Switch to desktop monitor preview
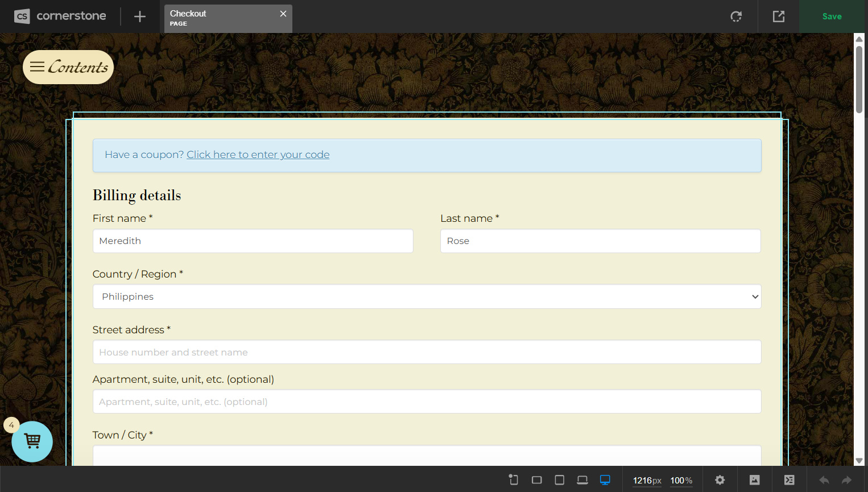The image size is (868, 492). (605, 480)
